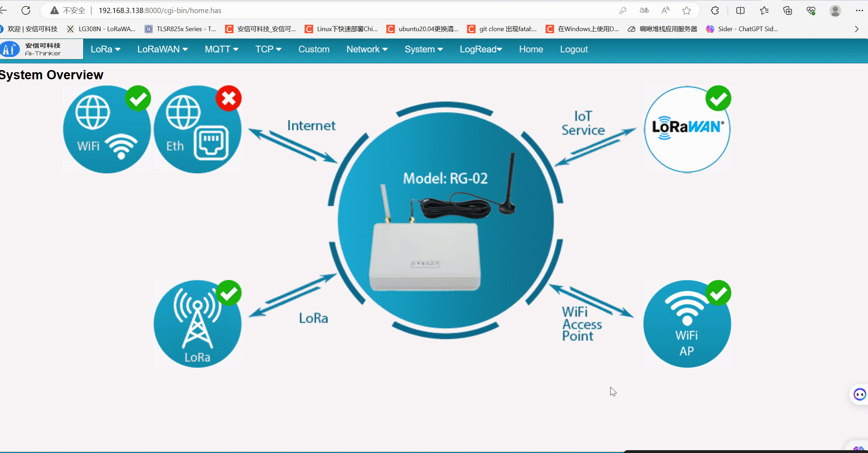Expand the LoRa dropdown menu

coord(105,49)
